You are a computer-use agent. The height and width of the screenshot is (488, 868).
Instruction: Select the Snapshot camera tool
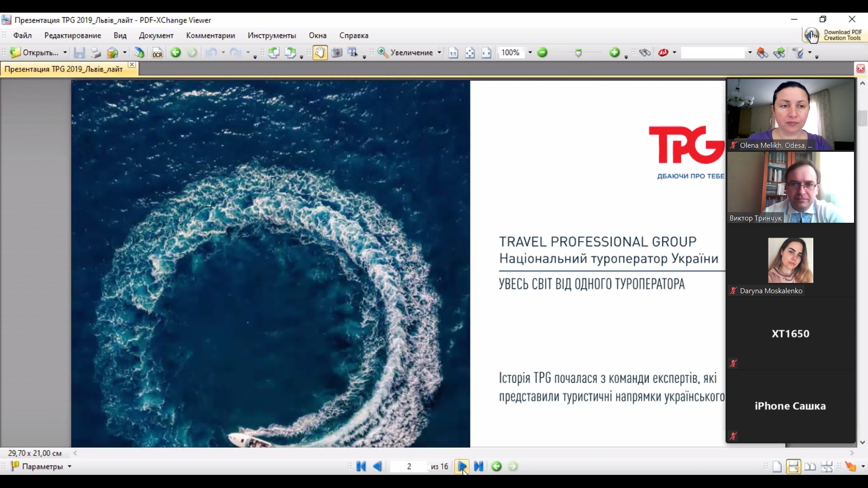point(336,52)
